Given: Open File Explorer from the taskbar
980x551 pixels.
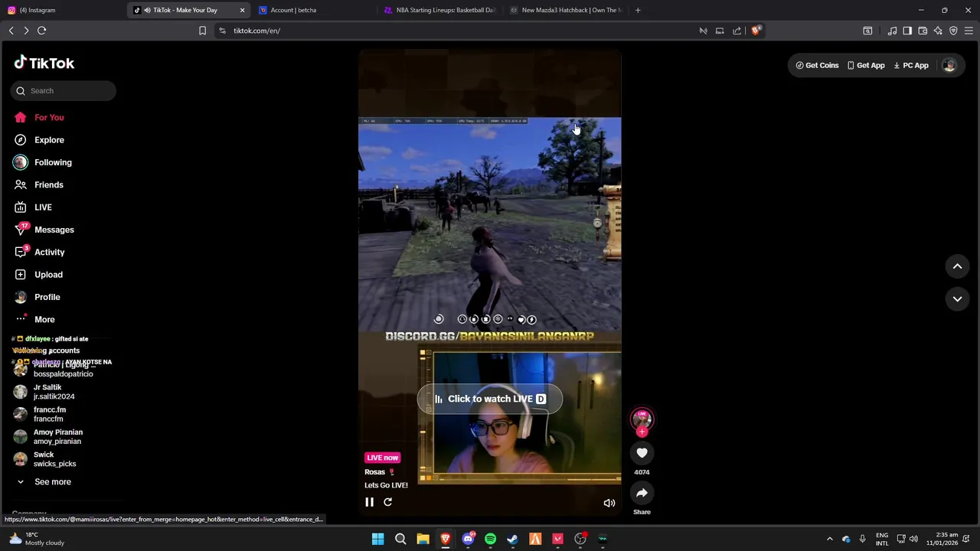Looking at the screenshot, I should (x=423, y=539).
